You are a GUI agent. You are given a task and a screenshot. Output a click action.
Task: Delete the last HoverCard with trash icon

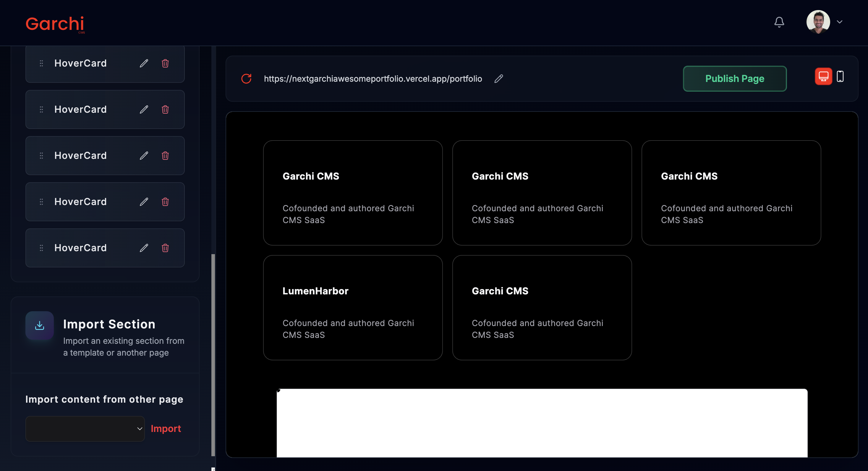point(165,248)
